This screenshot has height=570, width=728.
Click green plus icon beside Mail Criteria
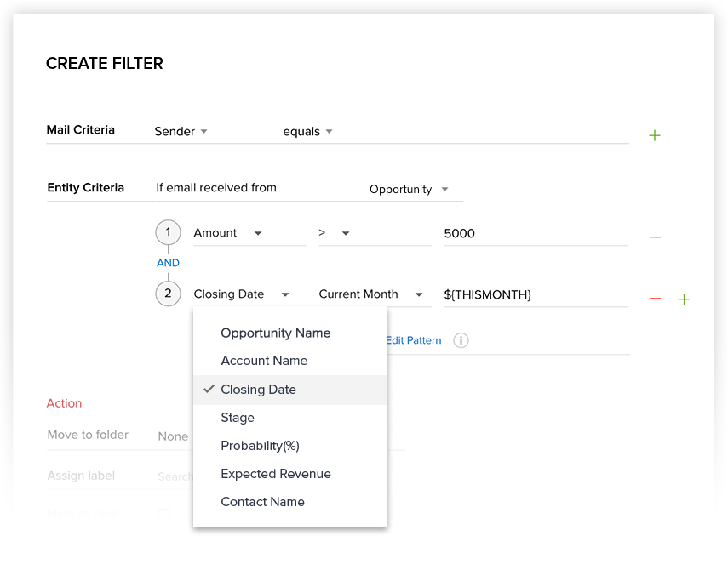[654, 135]
